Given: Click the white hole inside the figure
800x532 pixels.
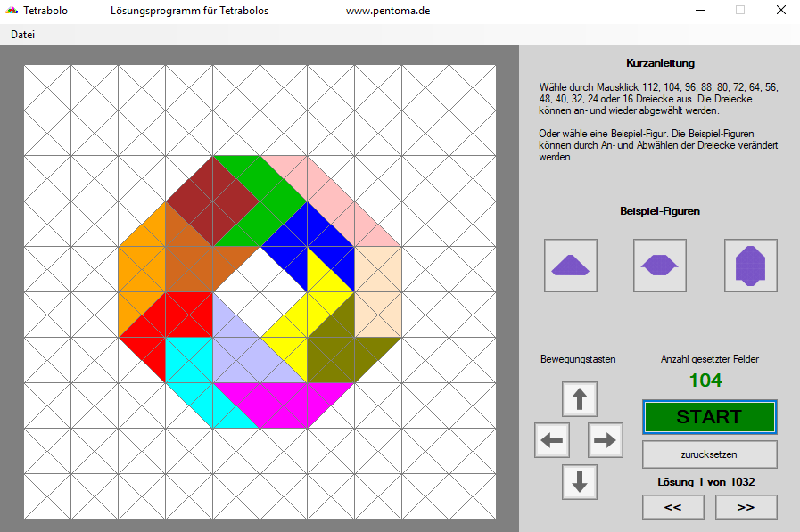Looking at the screenshot, I should pyautogui.click(x=260, y=292).
